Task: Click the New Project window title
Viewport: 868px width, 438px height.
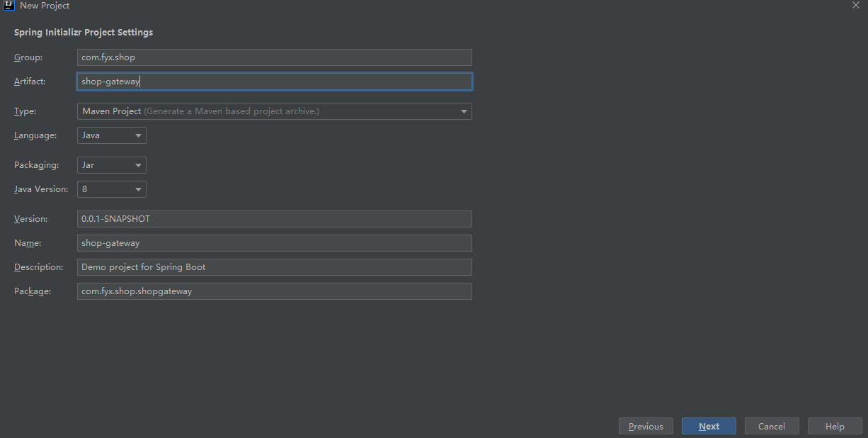Action: (x=45, y=6)
